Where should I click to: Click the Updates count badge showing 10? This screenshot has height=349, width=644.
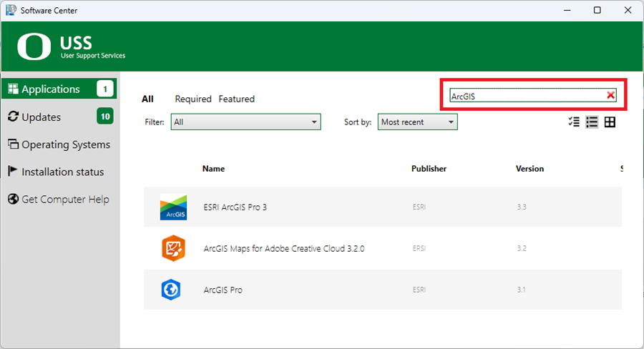(105, 117)
